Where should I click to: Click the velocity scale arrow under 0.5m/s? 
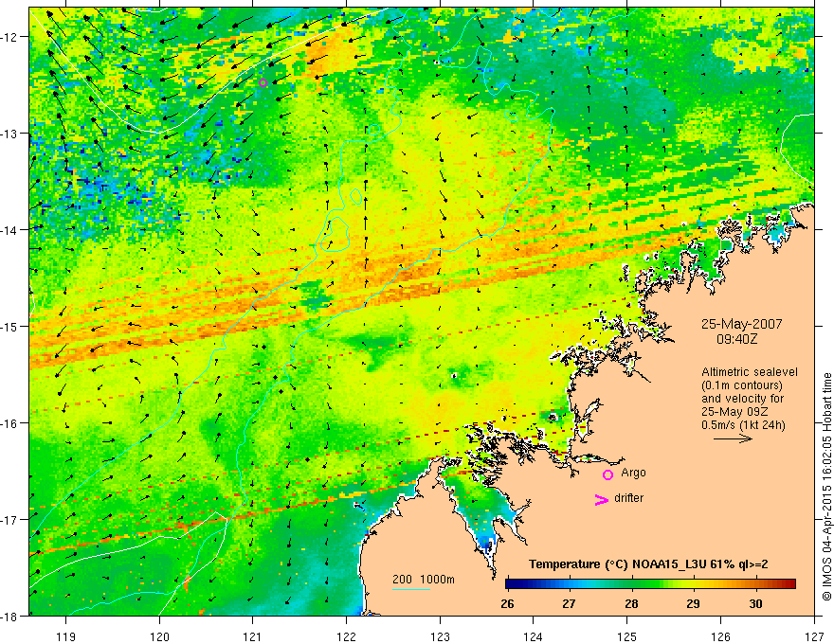pos(733,438)
